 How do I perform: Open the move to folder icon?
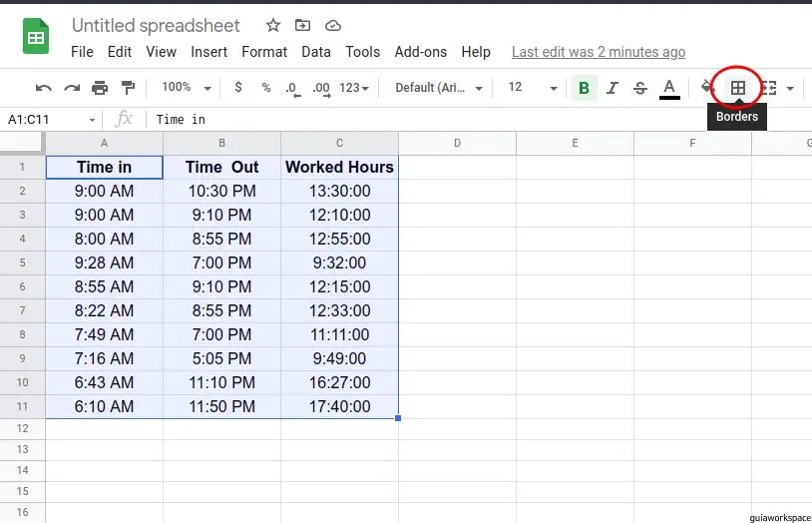pos(302,25)
